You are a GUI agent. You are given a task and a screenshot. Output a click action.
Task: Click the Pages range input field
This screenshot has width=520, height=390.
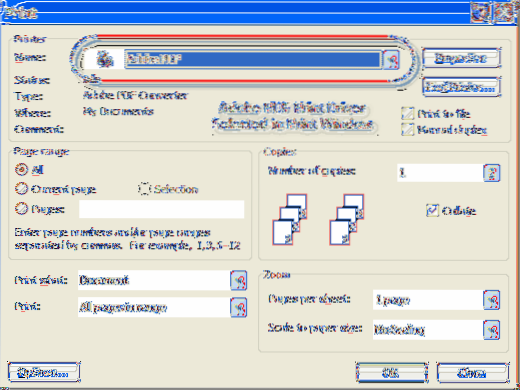pyautogui.click(x=161, y=209)
